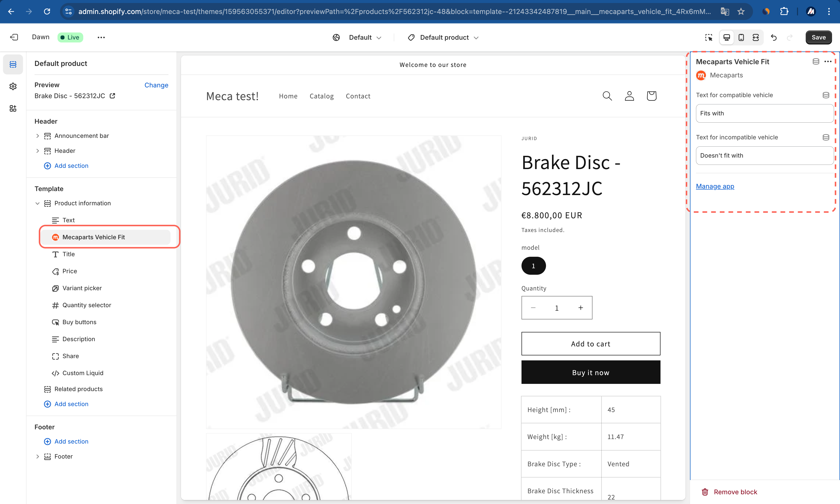This screenshot has height=504, width=840.
Task: Change the preview product
Action: pos(156,85)
